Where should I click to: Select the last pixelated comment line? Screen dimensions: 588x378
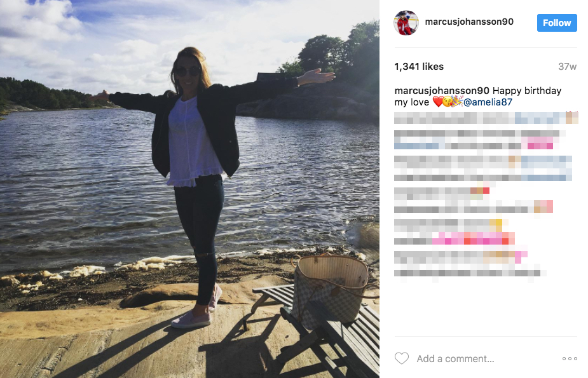pos(470,273)
